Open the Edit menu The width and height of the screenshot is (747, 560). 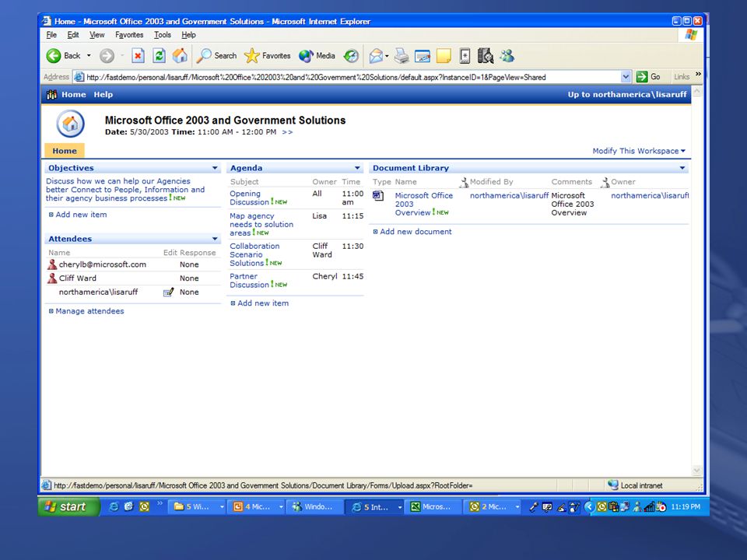[73, 35]
